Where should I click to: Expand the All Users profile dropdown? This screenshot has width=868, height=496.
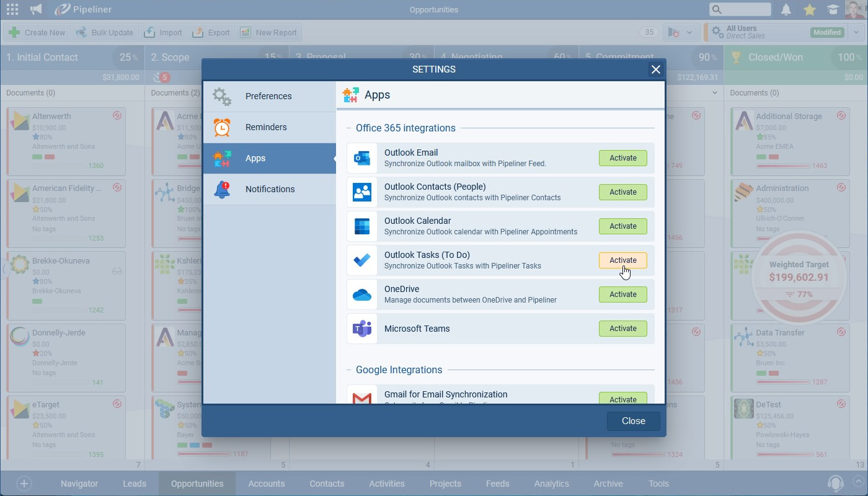tap(856, 32)
